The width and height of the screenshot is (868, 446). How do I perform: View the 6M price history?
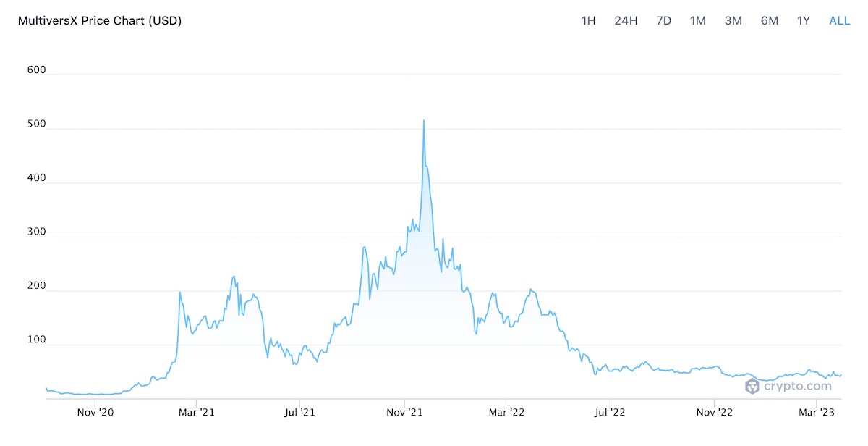[770, 20]
